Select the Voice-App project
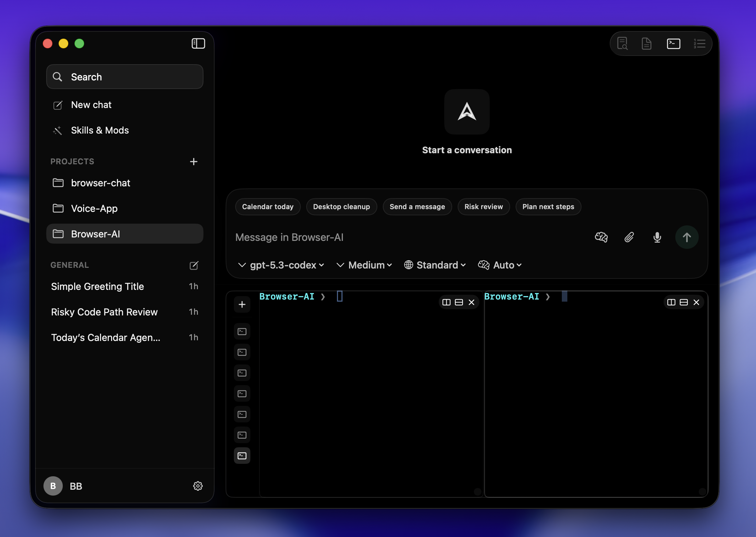 click(94, 208)
